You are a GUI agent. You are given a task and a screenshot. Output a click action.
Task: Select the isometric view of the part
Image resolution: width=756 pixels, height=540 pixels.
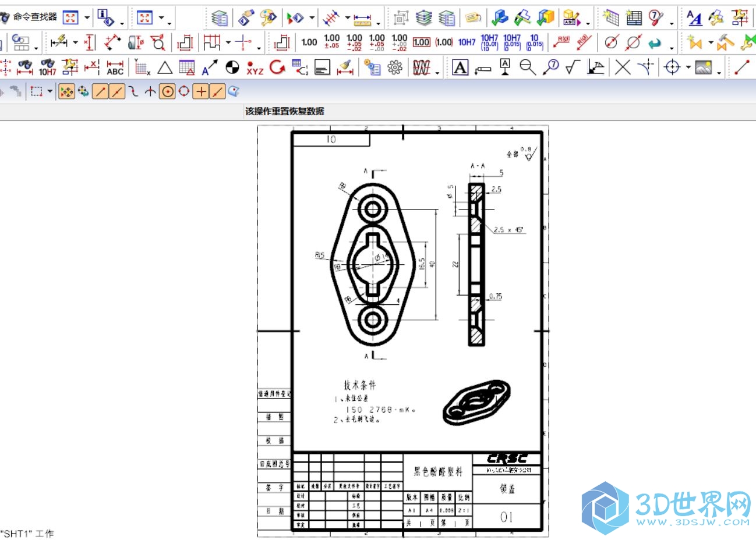[477, 402]
